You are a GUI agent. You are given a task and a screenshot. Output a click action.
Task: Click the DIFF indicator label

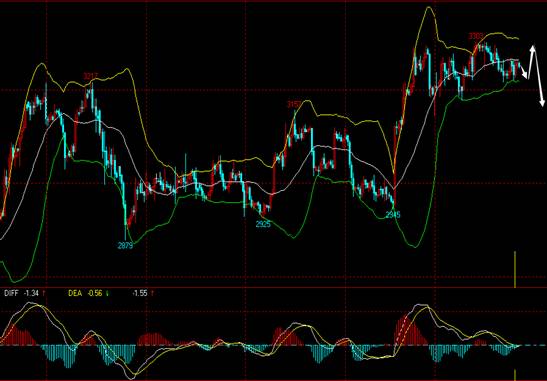coord(11,293)
